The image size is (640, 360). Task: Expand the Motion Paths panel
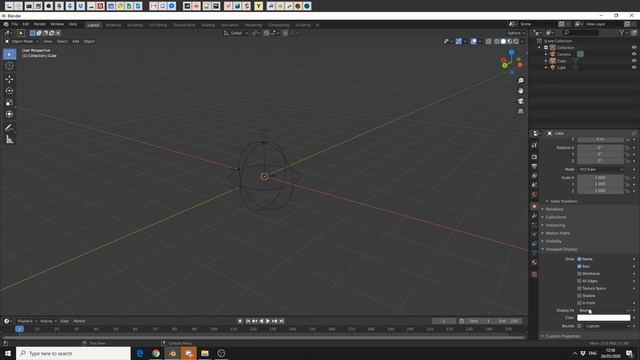[557, 233]
